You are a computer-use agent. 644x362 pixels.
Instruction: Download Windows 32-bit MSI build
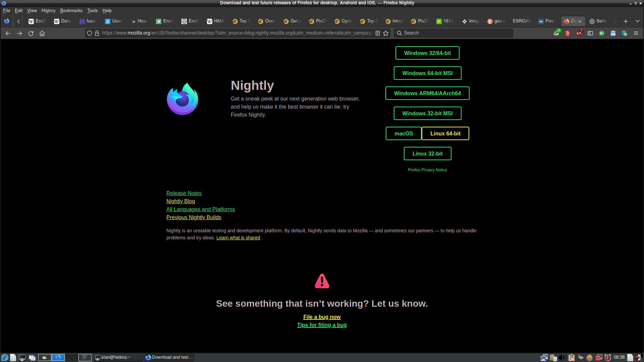pyautogui.click(x=427, y=113)
